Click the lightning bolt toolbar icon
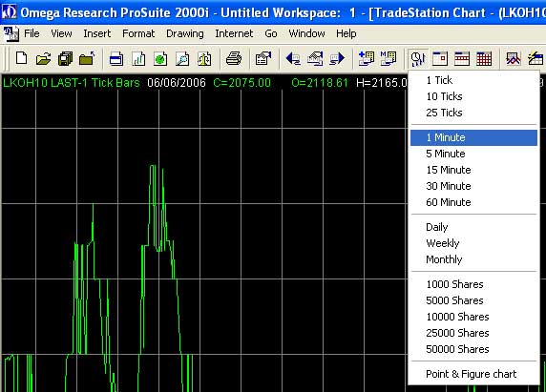Image resolution: width=546 pixels, height=392 pixels. [x=535, y=58]
